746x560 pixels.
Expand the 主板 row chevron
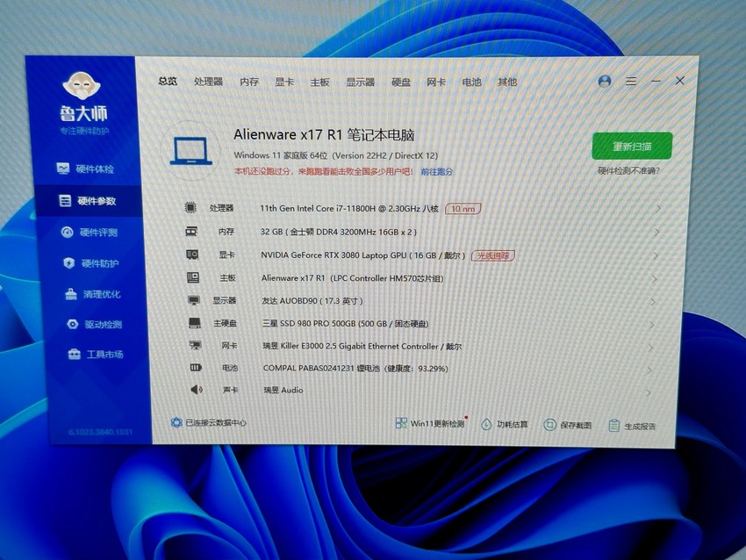[654, 279]
